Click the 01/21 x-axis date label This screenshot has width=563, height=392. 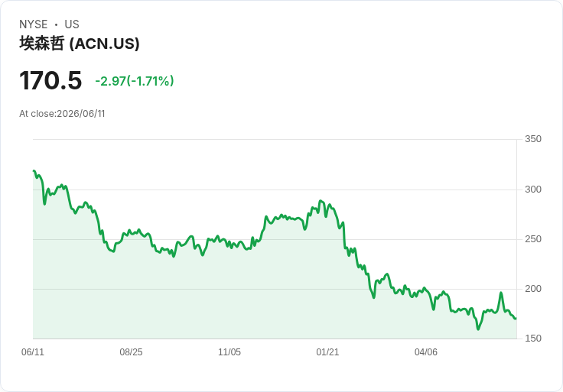(327, 352)
